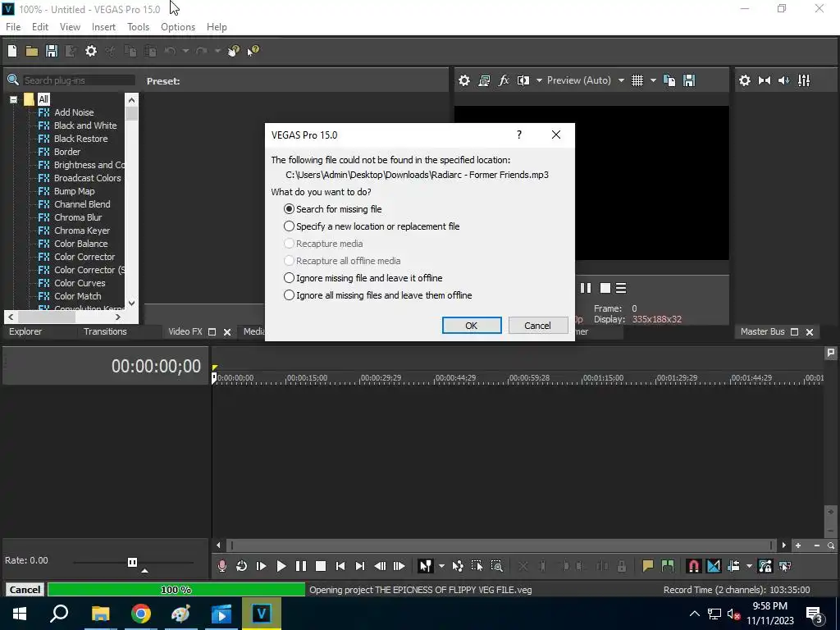The image size is (840, 630).
Task: Select Ignore all missing files and leave them offline
Action: [377, 295]
